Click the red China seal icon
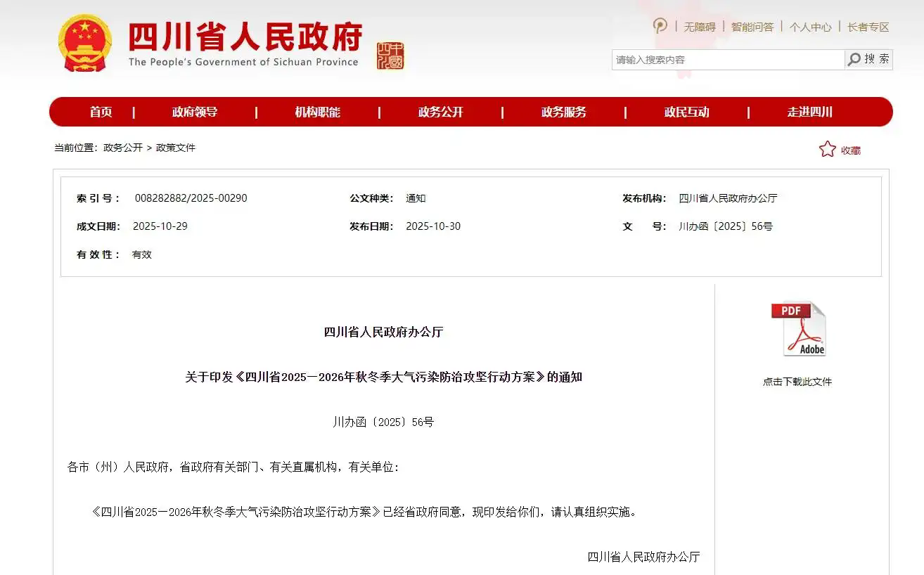Screen dimensions: 924x575 [390, 56]
